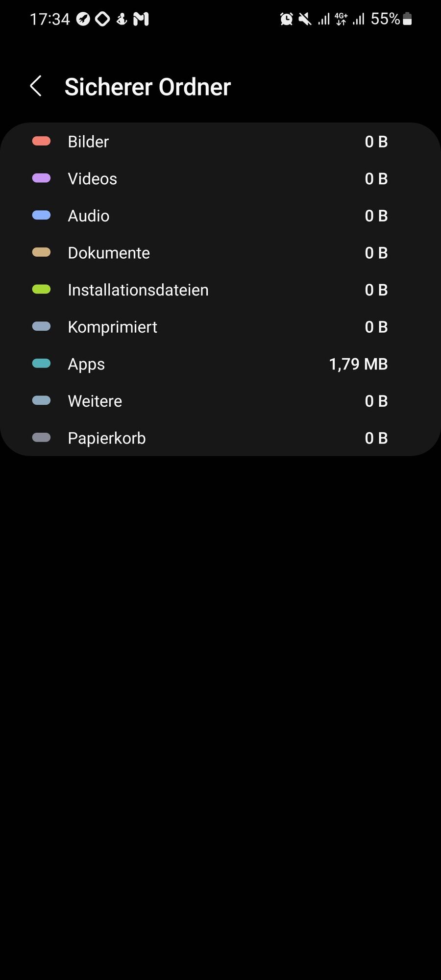
Task: Tap the Apps 1,79 MB size value
Action: pyautogui.click(x=358, y=364)
